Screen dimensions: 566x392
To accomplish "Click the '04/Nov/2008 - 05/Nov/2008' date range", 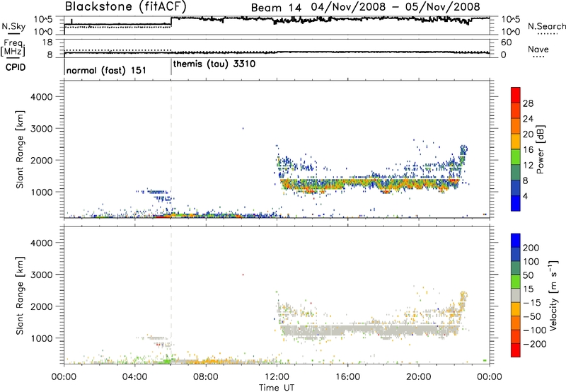I will [395, 7].
